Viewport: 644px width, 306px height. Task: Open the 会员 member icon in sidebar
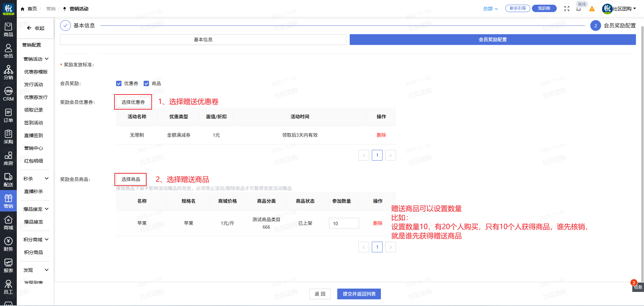pos(8,51)
